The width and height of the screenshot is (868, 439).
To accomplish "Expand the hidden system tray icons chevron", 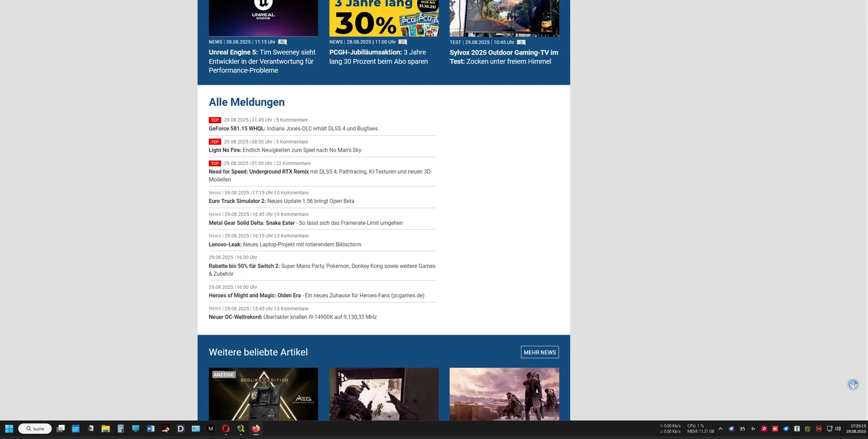I will click(720, 429).
